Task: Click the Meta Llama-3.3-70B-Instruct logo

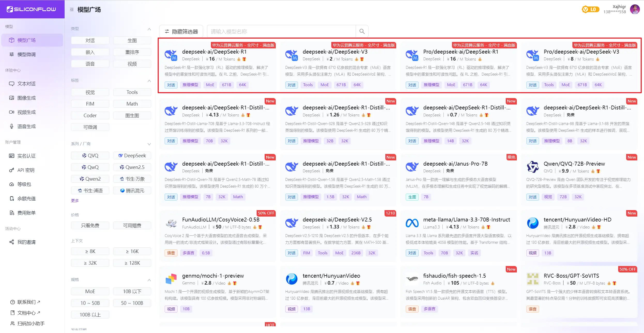Action: pos(412,223)
